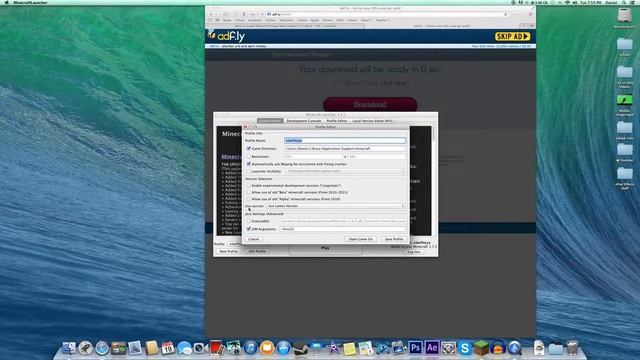Toggle automatically ask Mojang for assistance
The image size is (640, 360).
(x=249, y=164)
